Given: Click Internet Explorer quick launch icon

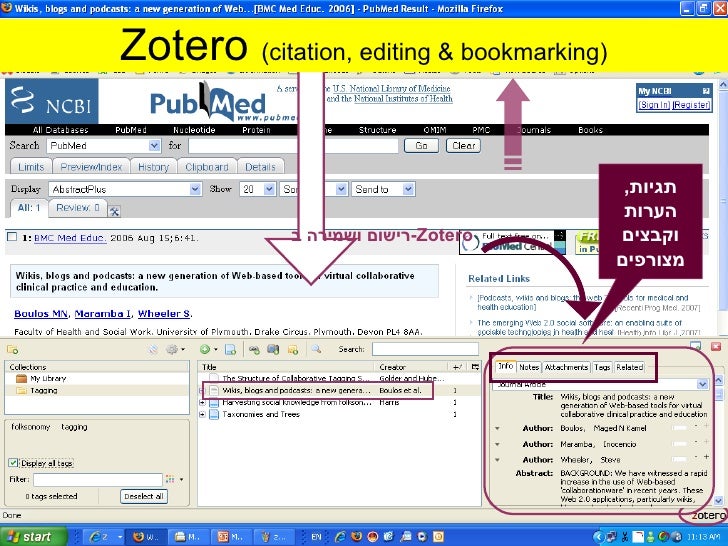Looking at the screenshot, I should pos(340,537).
